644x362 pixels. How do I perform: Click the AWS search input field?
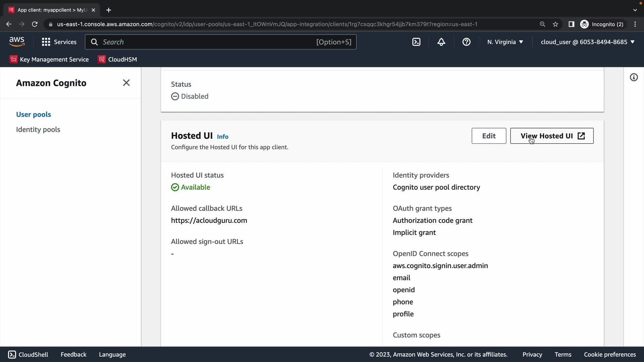coord(208,42)
